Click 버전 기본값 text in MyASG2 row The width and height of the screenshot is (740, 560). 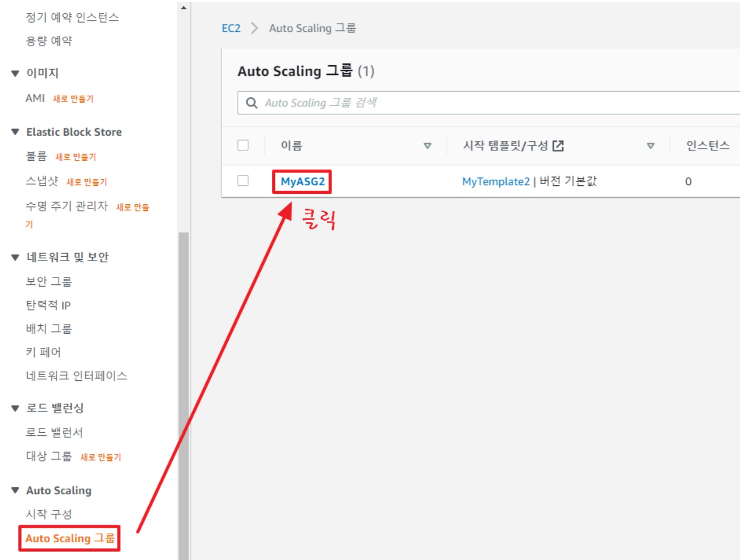[568, 181]
